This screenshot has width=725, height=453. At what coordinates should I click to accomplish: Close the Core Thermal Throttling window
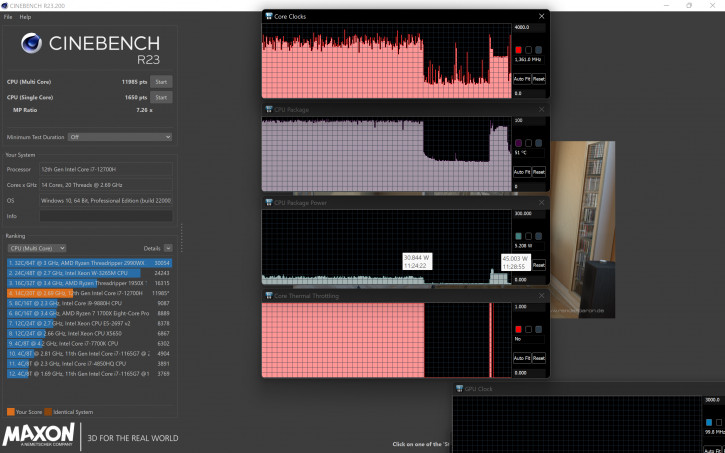(x=541, y=295)
